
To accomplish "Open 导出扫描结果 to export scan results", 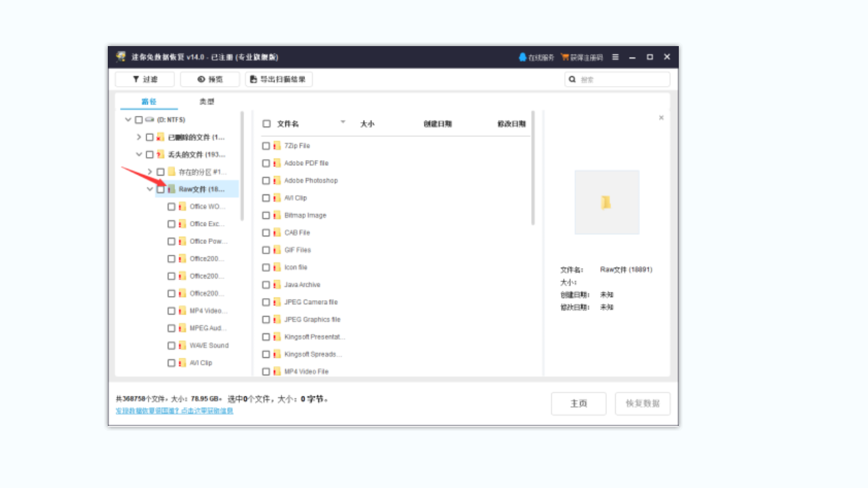I will [278, 79].
